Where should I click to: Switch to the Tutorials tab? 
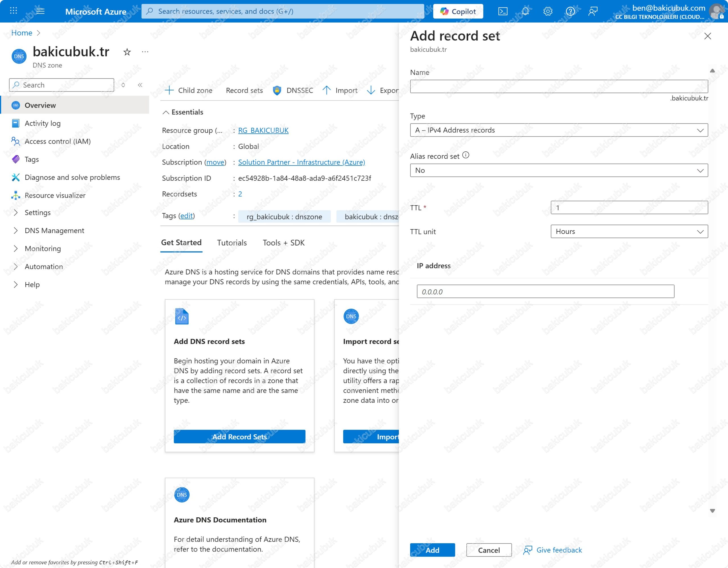(232, 243)
